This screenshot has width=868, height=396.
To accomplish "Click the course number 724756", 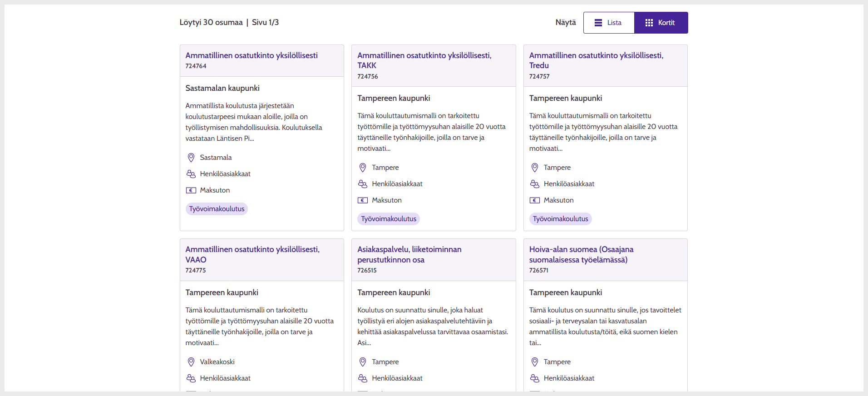I will coord(368,76).
